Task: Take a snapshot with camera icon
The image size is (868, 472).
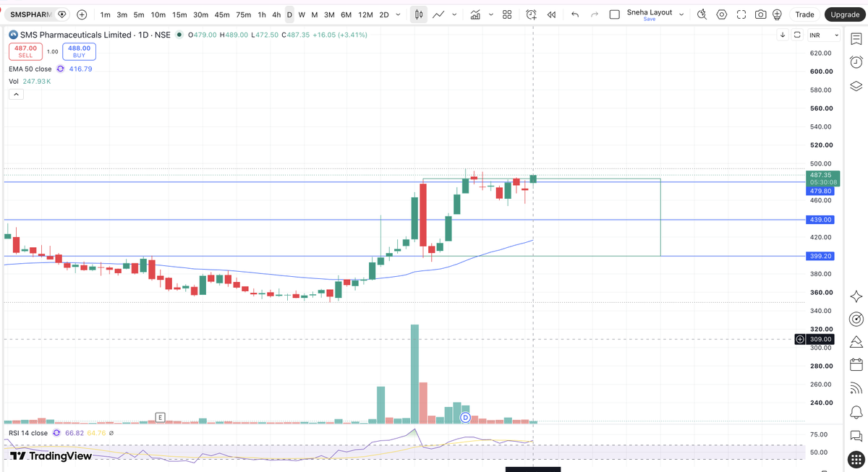Action: pos(761,14)
